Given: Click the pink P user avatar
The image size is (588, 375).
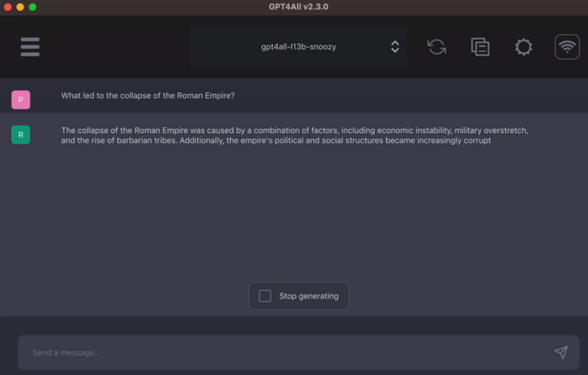Looking at the screenshot, I should point(21,100).
